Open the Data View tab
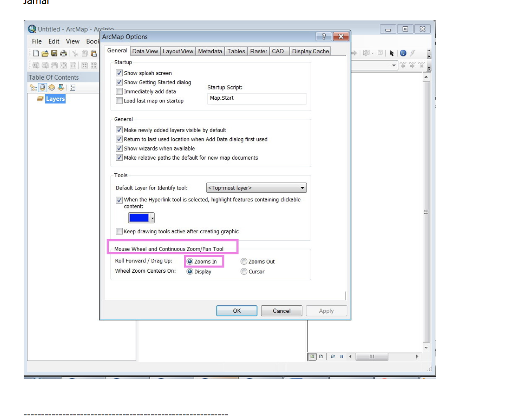The width and height of the screenshot is (530, 420). point(145,51)
